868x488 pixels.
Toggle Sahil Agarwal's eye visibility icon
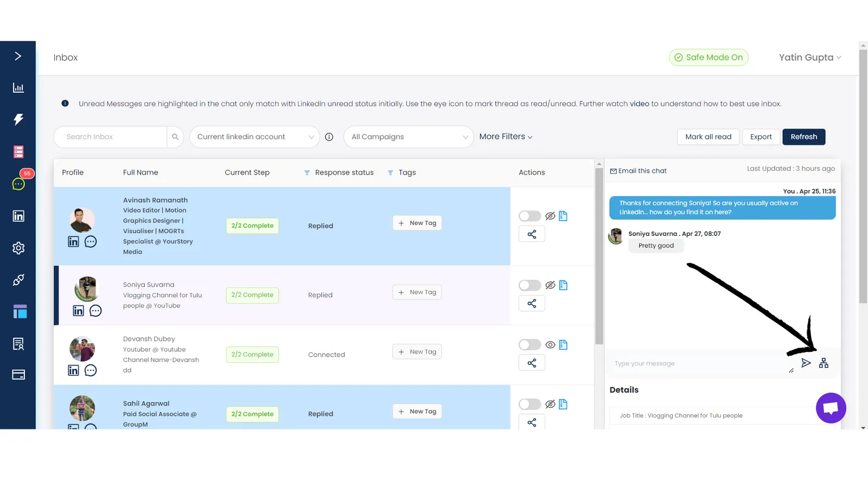550,404
